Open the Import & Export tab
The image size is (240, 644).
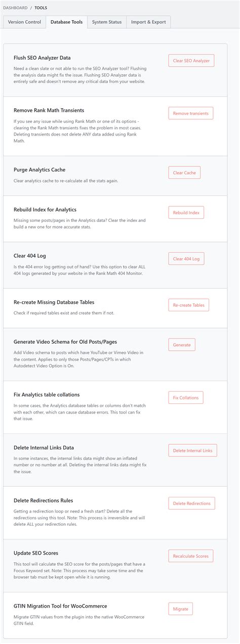coord(148,22)
